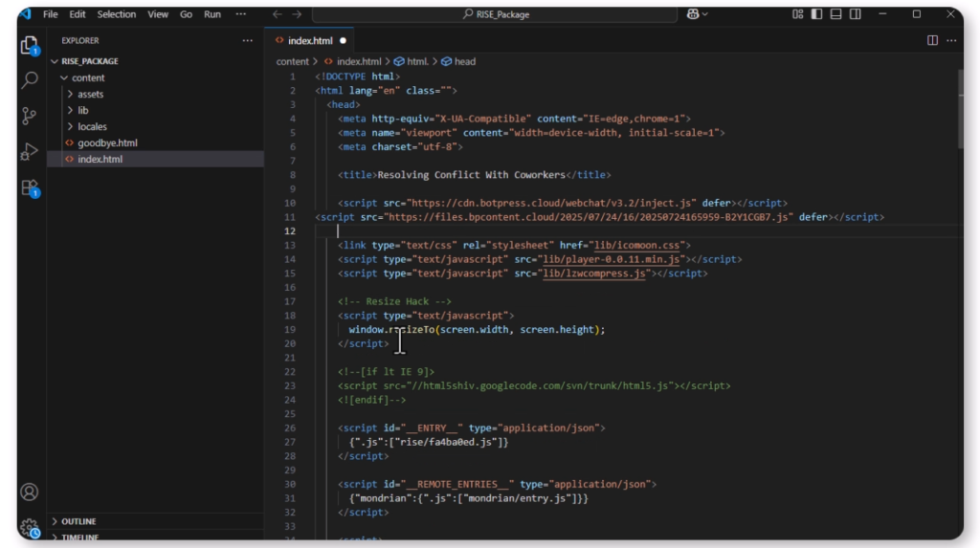The image size is (980, 548).
Task: Open the Go menu
Action: 186,13
